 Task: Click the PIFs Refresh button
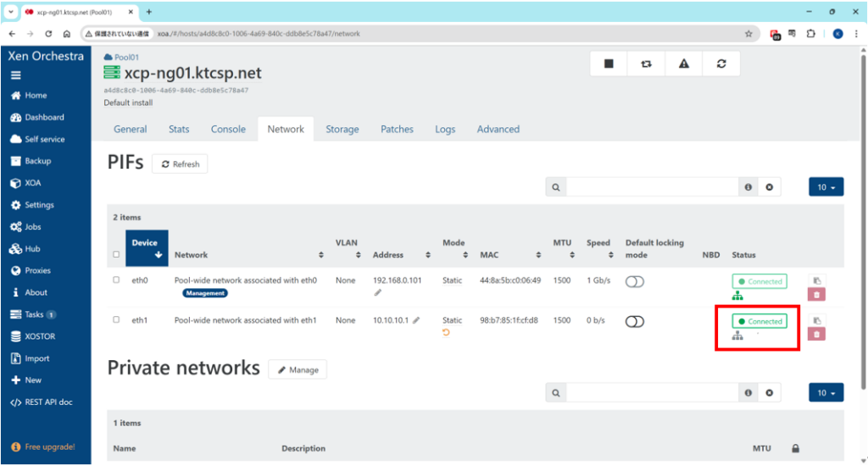coord(180,164)
